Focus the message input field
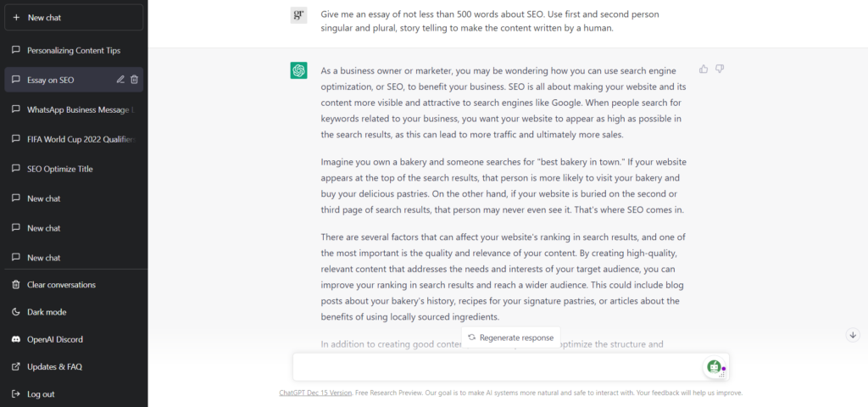The height and width of the screenshot is (407, 868). (x=498, y=367)
